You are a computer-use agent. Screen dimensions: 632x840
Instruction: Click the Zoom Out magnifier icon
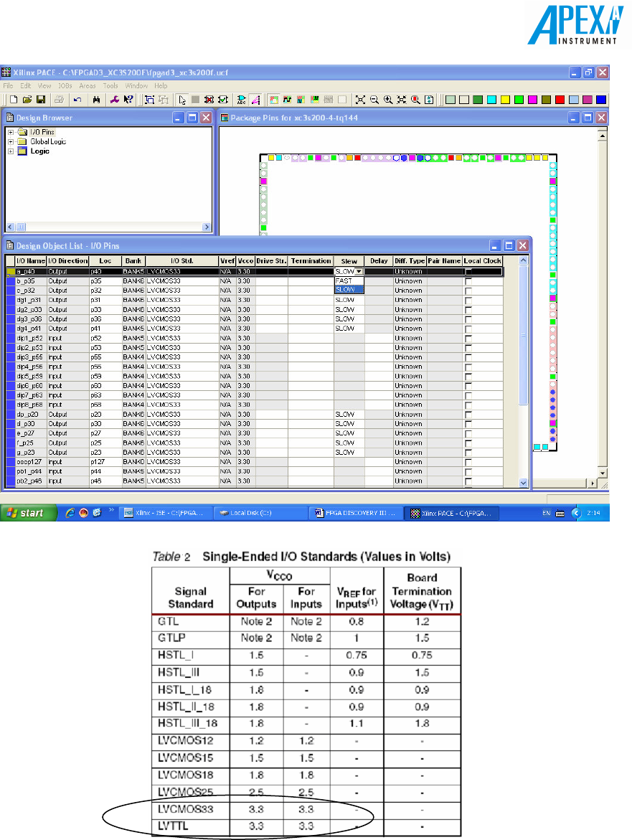tap(374, 100)
